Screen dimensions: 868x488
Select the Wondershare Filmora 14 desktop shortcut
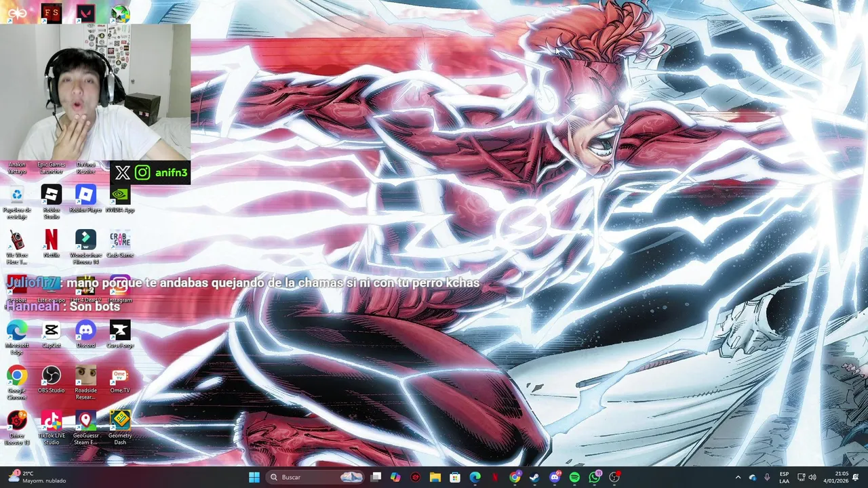pyautogui.click(x=85, y=247)
